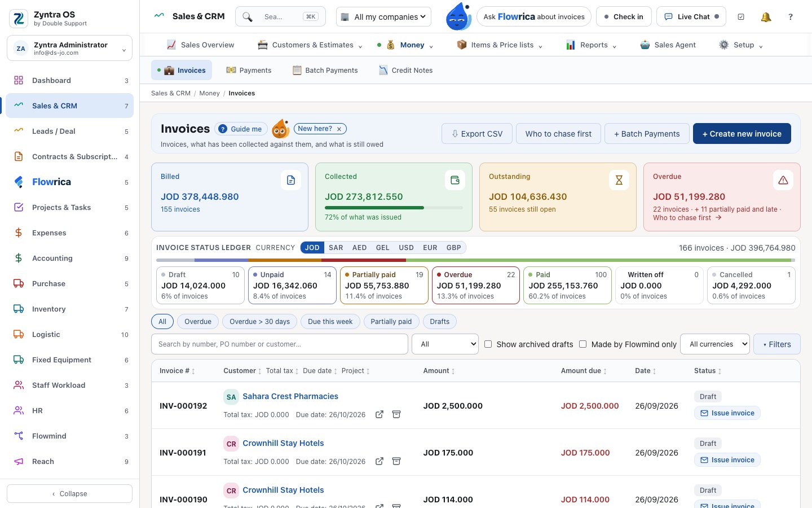
Task: Click the help question mark icon
Action: click(791, 17)
